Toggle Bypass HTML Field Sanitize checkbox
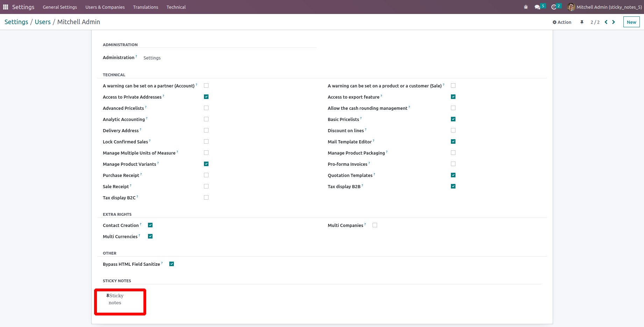The image size is (644, 327). coord(171,264)
